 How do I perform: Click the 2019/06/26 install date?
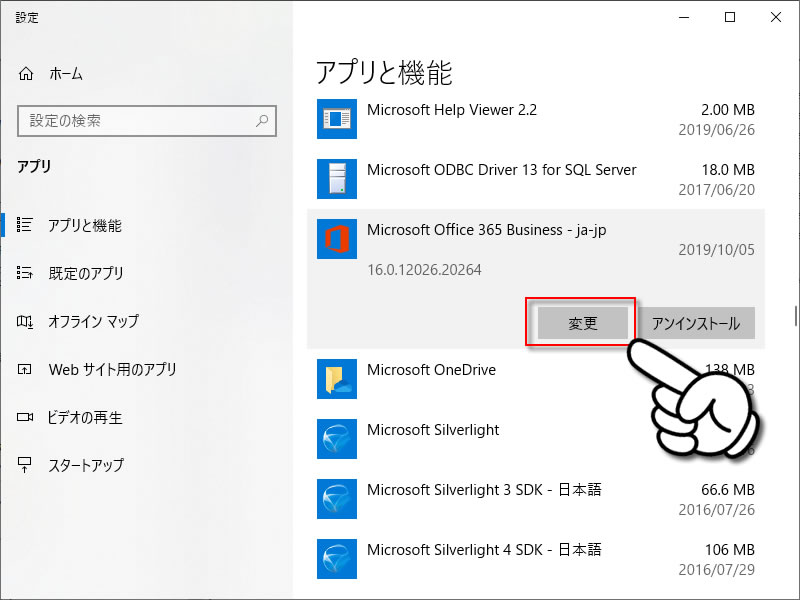(716, 130)
